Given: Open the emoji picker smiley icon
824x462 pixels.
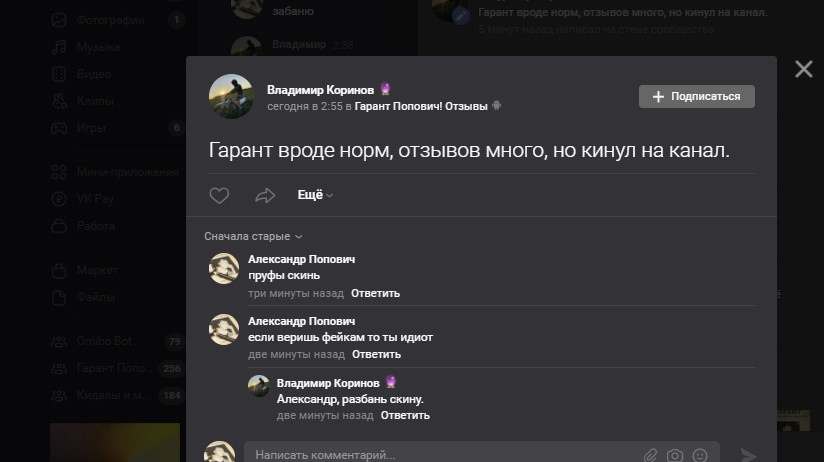Looking at the screenshot, I should tap(700, 455).
